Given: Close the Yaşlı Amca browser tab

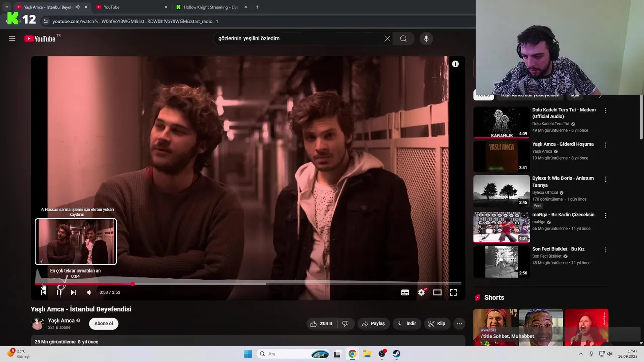Looking at the screenshot, I should click(86, 7).
